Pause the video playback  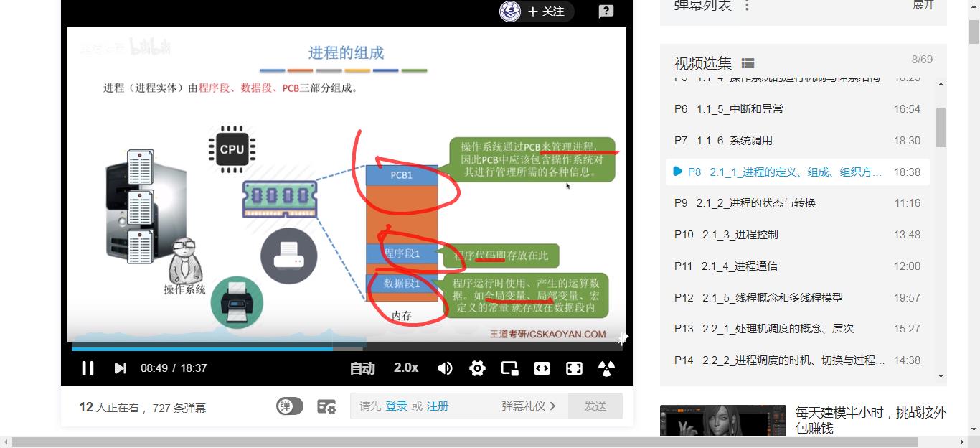point(88,368)
